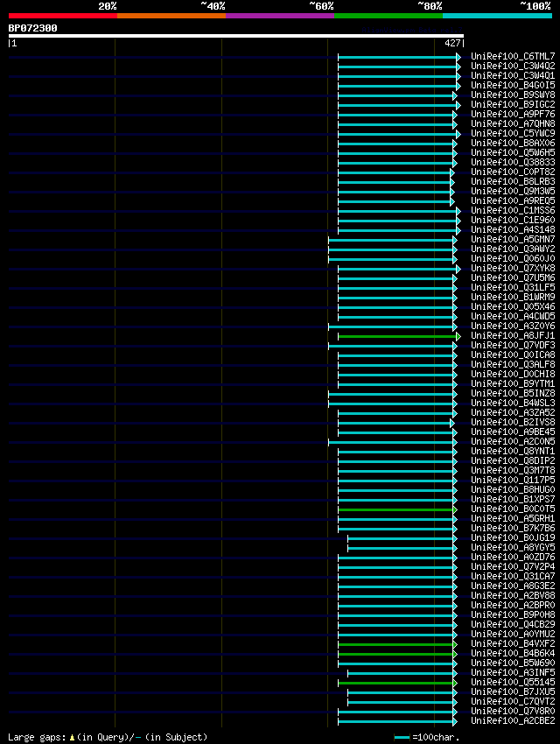Select the UniRef100_C7QVT2 label
This screenshot has width=560, height=744.
click(513, 702)
